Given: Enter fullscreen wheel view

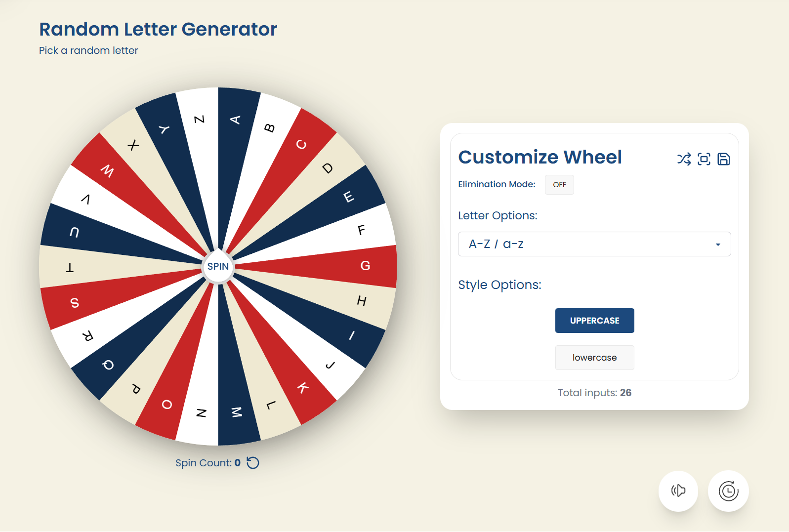Looking at the screenshot, I should (x=704, y=159).
